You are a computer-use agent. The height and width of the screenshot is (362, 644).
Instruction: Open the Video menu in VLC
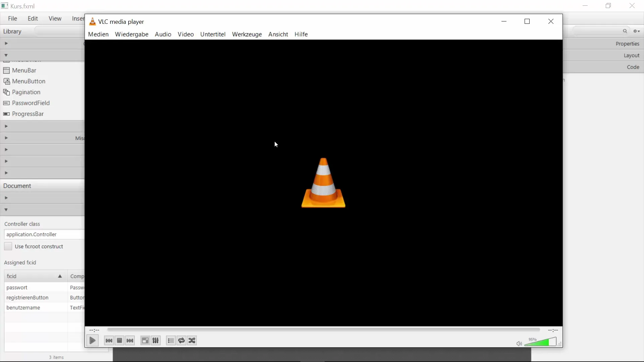coord(185,34)
